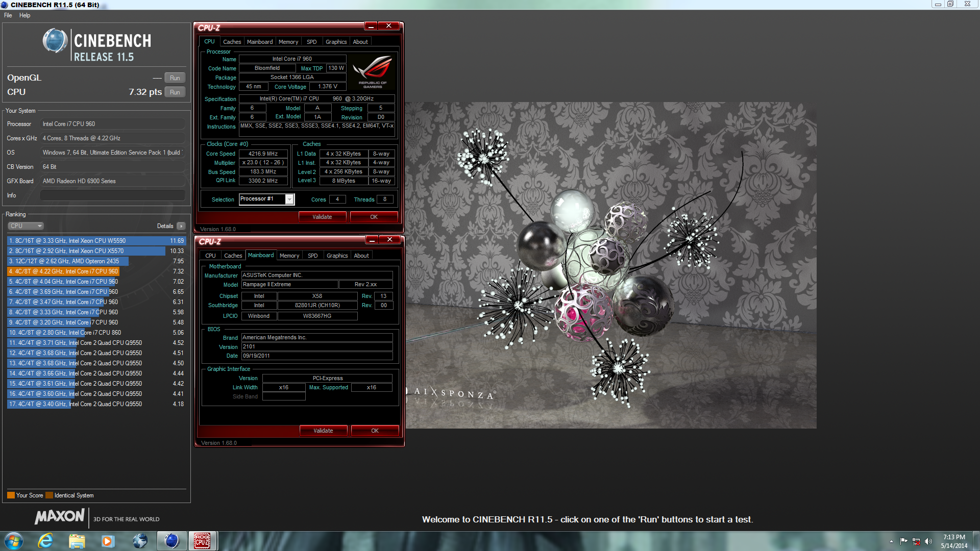Click OK in upper CPU-Z window
Viewport: 980px width, 551px height.
374,217
